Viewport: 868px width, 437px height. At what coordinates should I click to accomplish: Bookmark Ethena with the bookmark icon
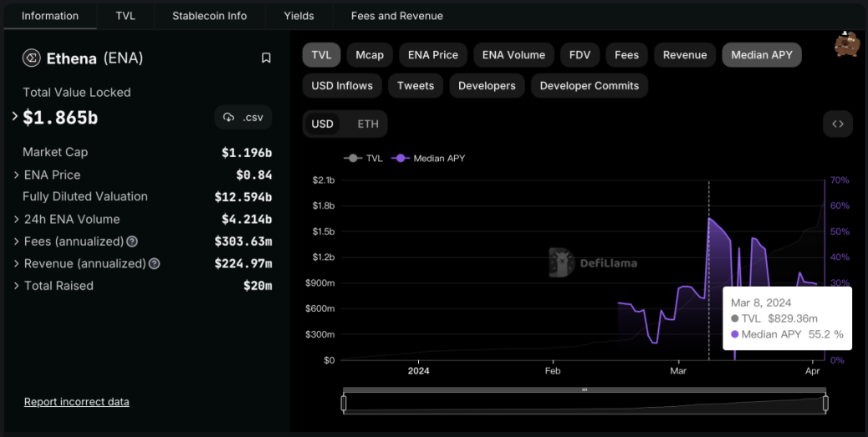click(x=266, y=58)
